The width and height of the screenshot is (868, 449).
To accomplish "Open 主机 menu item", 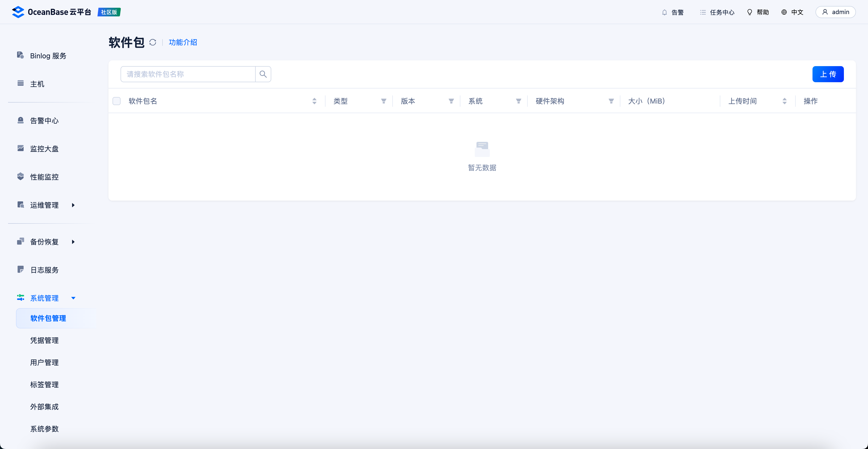I will point(37,84).
